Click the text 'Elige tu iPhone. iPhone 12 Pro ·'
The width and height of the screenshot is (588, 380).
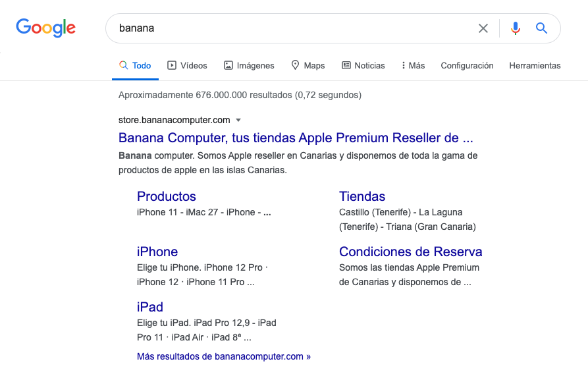click(203, 268)
